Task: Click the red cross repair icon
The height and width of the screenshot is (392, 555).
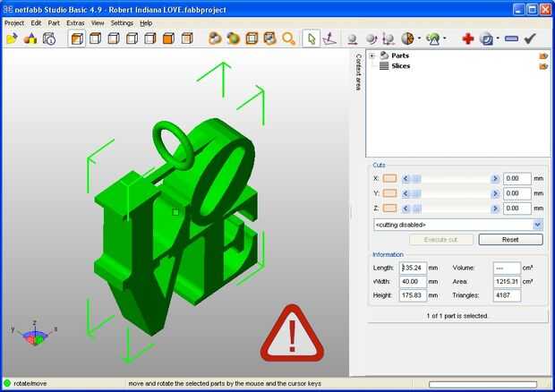Action: 468,38
